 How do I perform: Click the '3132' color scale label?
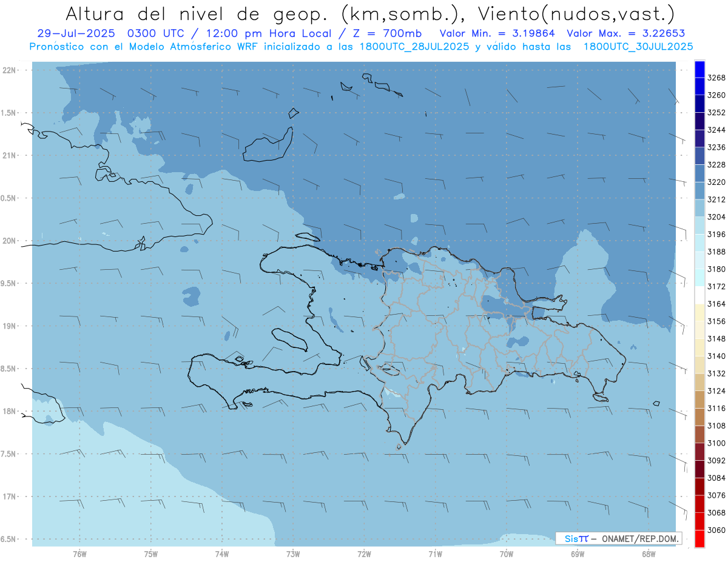716,373
